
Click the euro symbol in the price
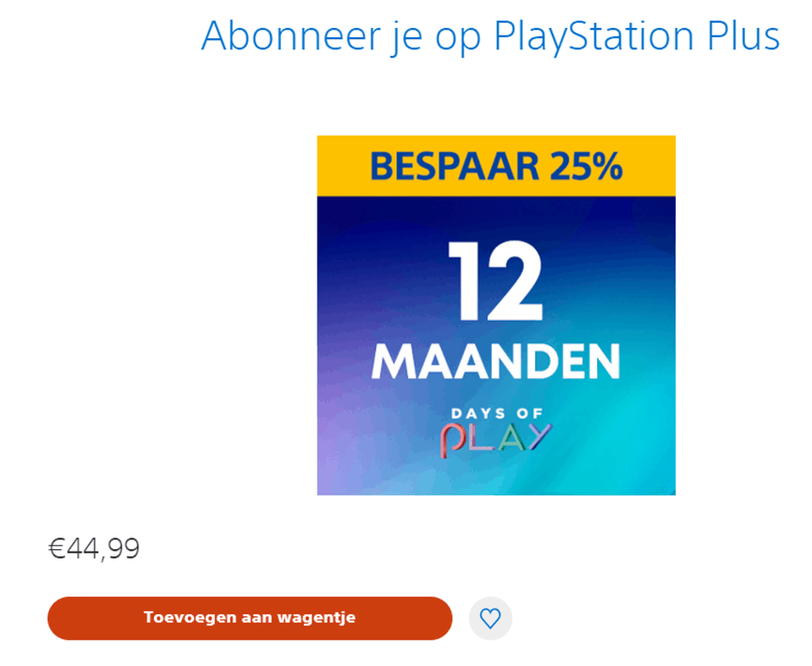(57, 549)
